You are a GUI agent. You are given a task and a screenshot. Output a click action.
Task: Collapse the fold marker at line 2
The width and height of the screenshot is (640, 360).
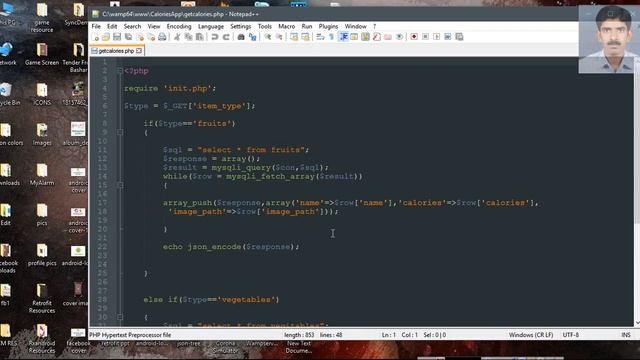pyautogui.click(x=120, y=71)
